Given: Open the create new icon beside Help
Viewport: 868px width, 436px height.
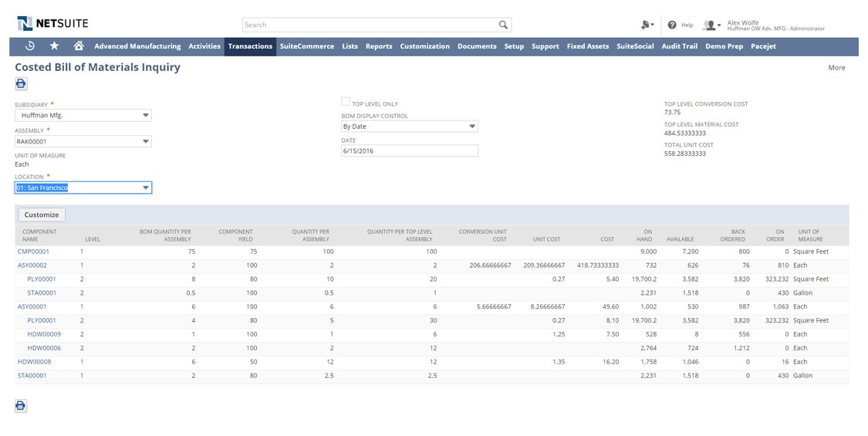Looking at the screenshot, I should (x=647, y=25).
